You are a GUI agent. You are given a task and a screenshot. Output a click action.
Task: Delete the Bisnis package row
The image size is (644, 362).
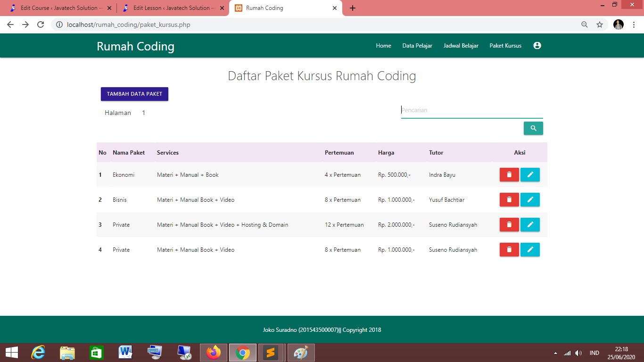click(x=509, y=200)
